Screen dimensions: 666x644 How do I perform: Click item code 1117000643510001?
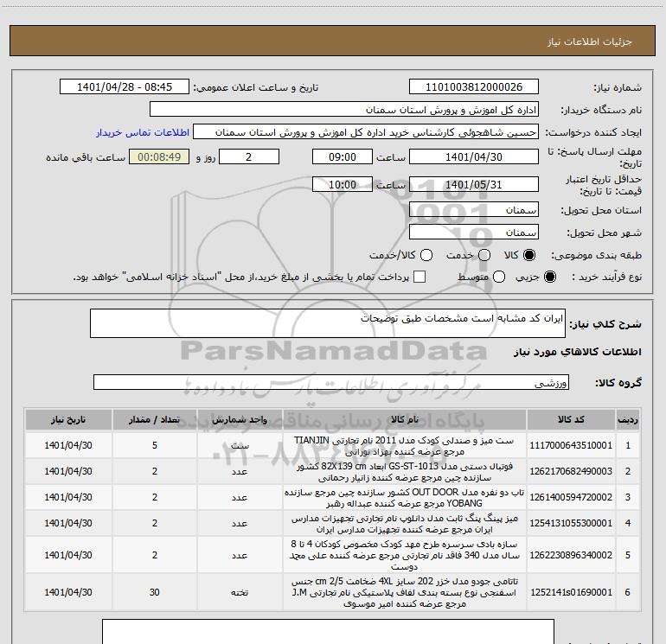[x=571, y=445]
